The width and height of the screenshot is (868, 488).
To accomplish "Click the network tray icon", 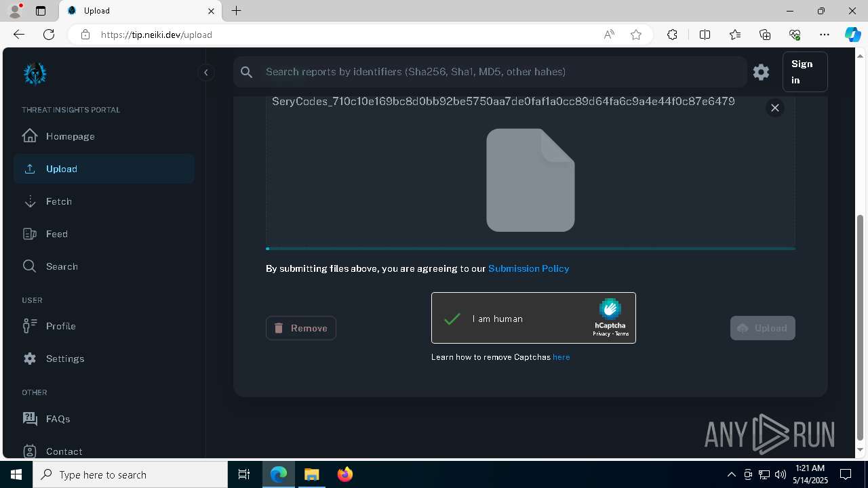I will pos(764,474).
